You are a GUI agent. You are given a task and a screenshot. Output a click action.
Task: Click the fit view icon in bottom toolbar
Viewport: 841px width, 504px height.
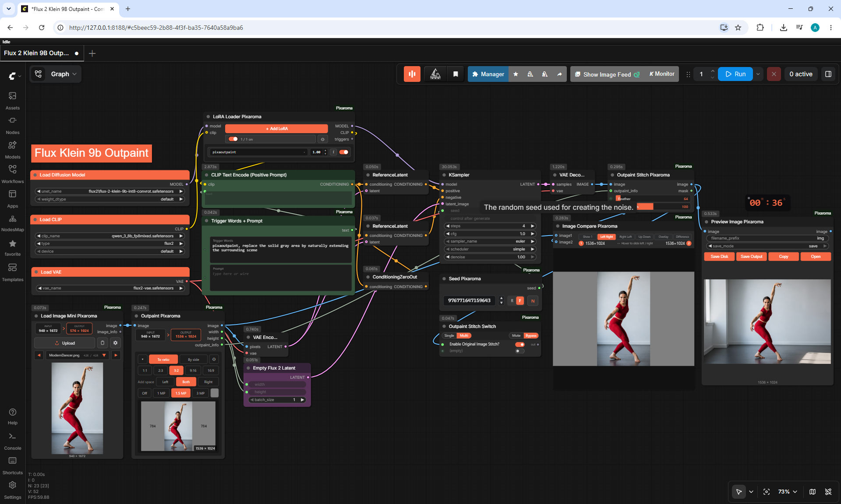click(767, 492)
